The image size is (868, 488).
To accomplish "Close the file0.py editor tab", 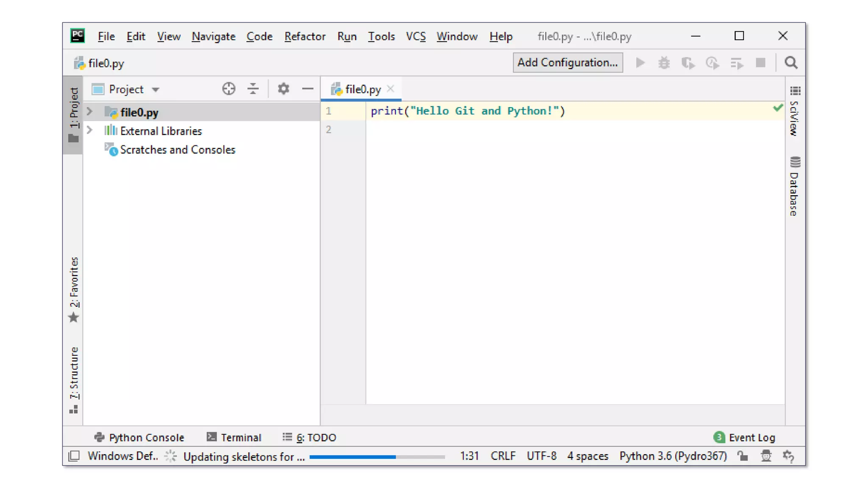I will 390,89.
